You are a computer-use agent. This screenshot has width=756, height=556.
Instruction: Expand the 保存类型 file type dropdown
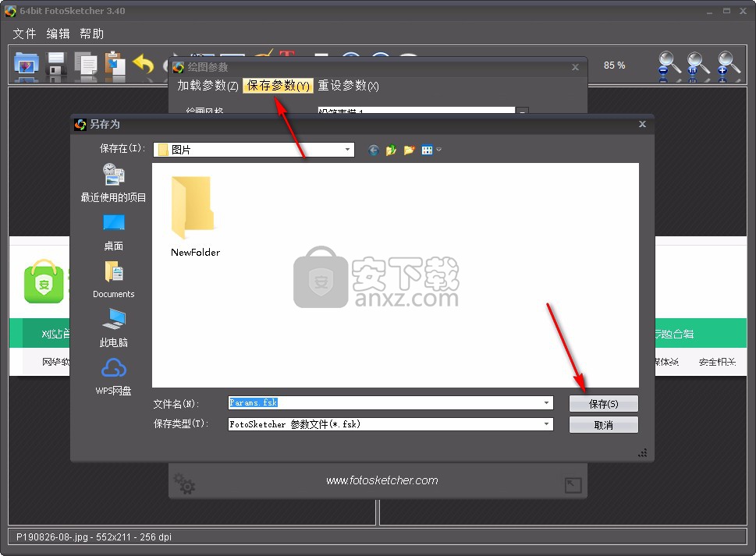(546, 424)
